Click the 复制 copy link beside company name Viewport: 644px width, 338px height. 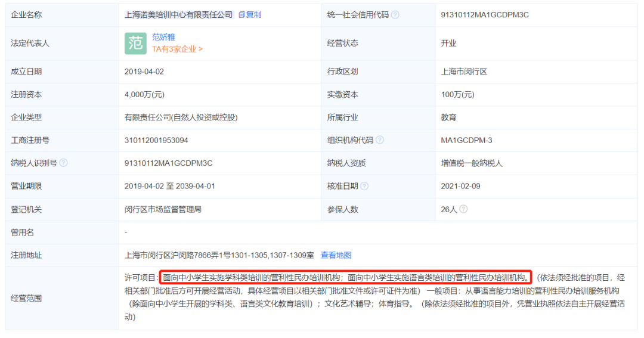click(250, 15)
